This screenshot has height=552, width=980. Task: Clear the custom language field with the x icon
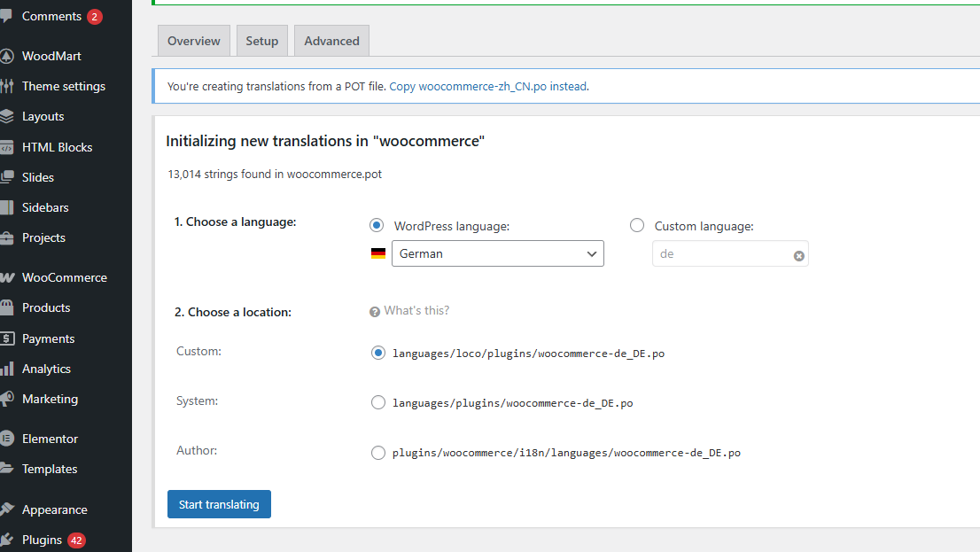798,254
